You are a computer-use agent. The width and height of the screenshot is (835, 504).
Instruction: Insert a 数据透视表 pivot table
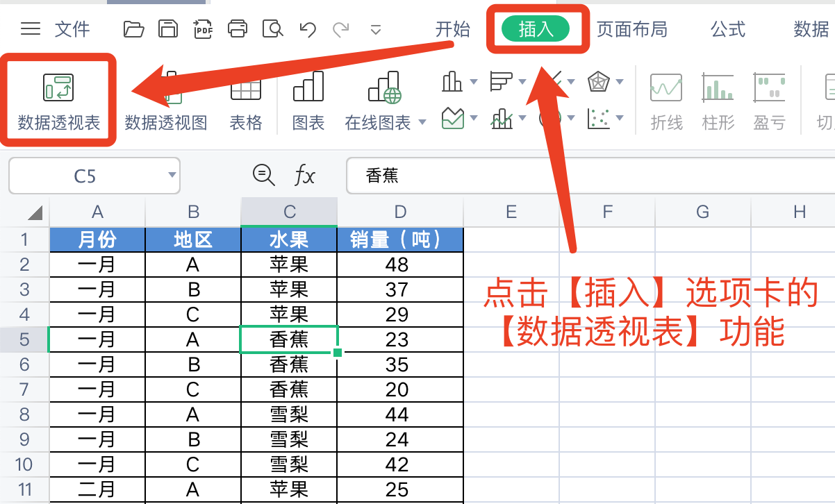[x=59, y=103]
